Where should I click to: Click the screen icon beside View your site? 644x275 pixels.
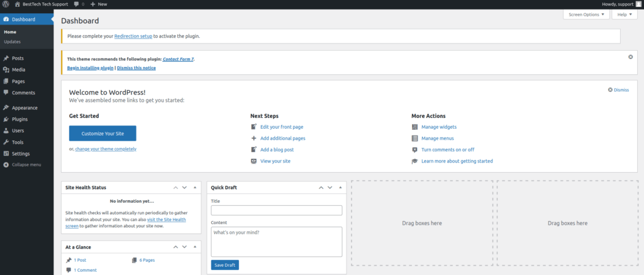pos(254,161)
